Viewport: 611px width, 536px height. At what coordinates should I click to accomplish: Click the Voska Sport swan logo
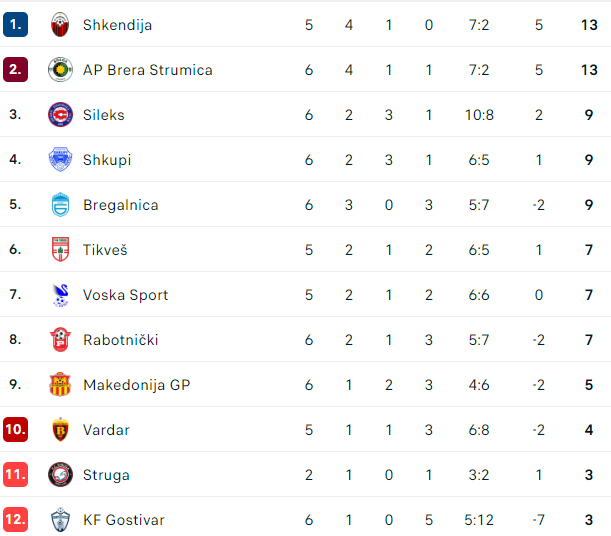(60, 295)
